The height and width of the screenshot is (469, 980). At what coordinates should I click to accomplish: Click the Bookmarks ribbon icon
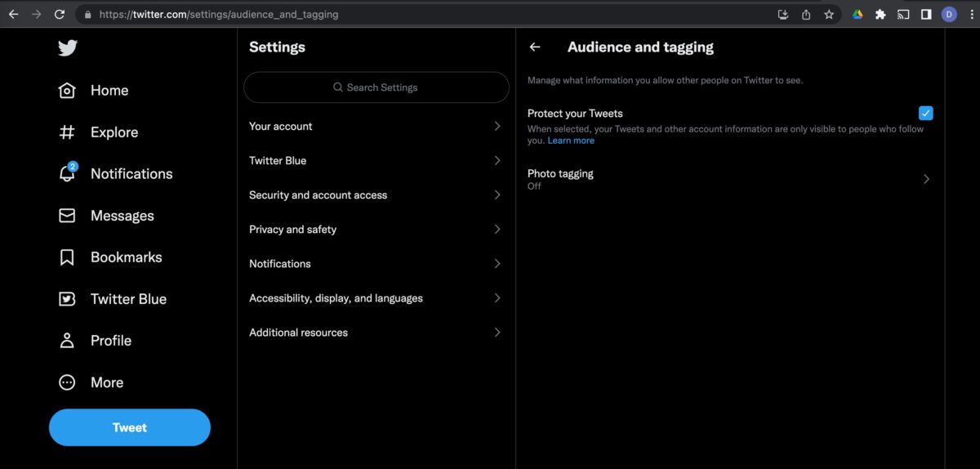coord(67,257)
